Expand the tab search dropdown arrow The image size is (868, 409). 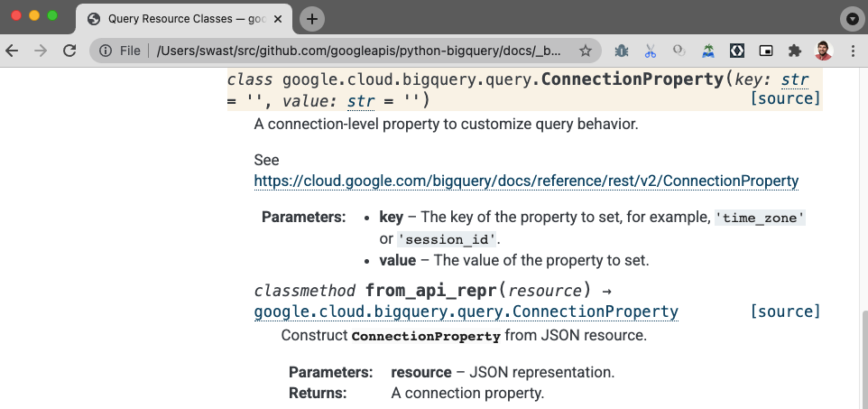click(852, 19)
